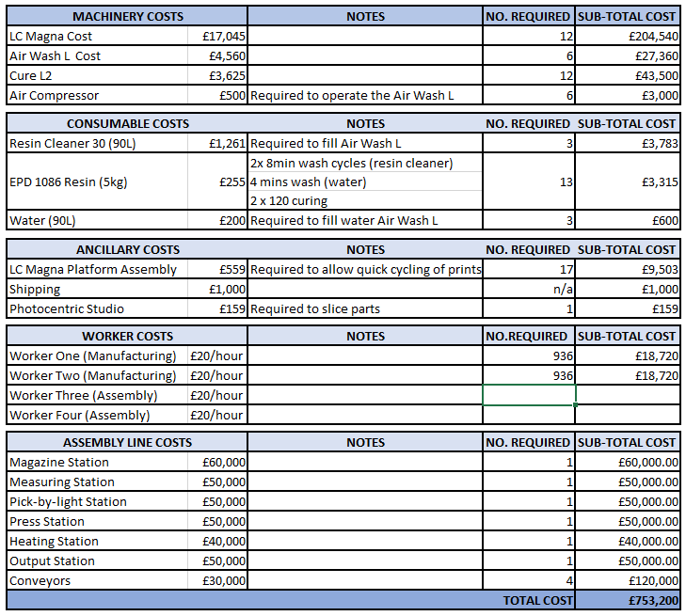
Task: Click the Worker Three (Assembly) label
Action: pos(98,395)
